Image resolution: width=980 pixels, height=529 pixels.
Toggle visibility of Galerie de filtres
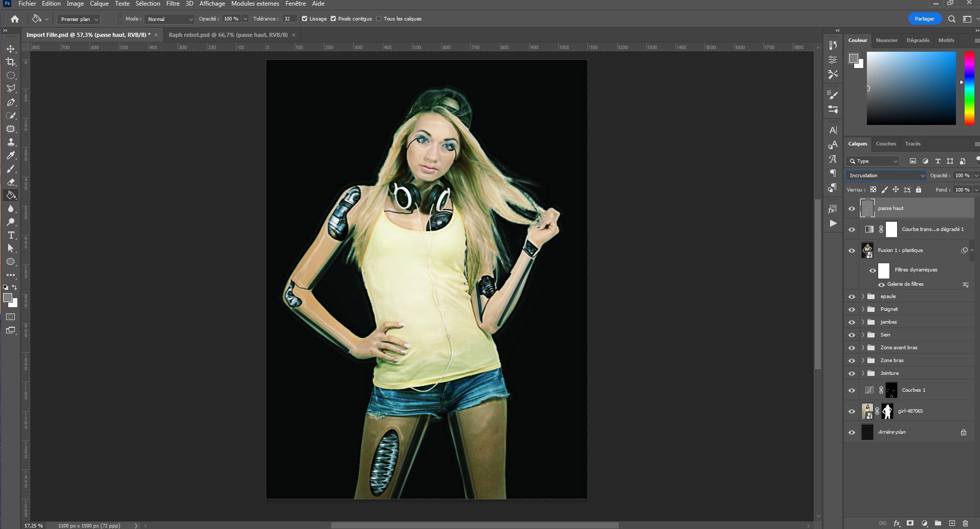pos(881,285)
